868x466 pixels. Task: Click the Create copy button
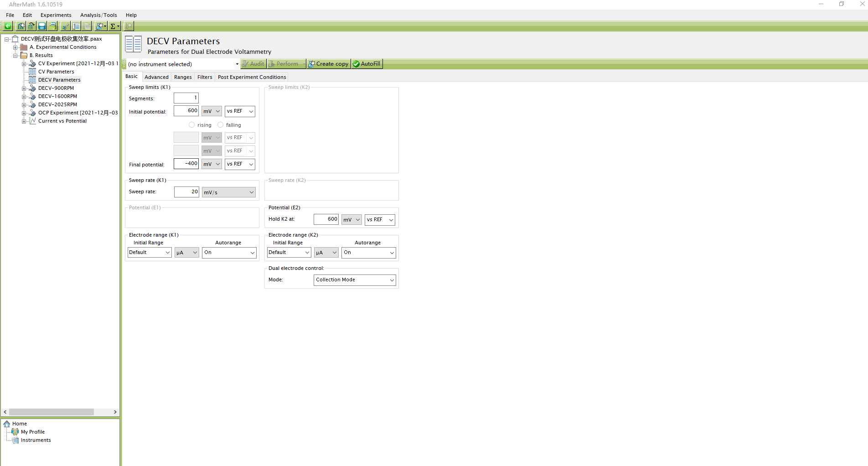coord(328,64)
